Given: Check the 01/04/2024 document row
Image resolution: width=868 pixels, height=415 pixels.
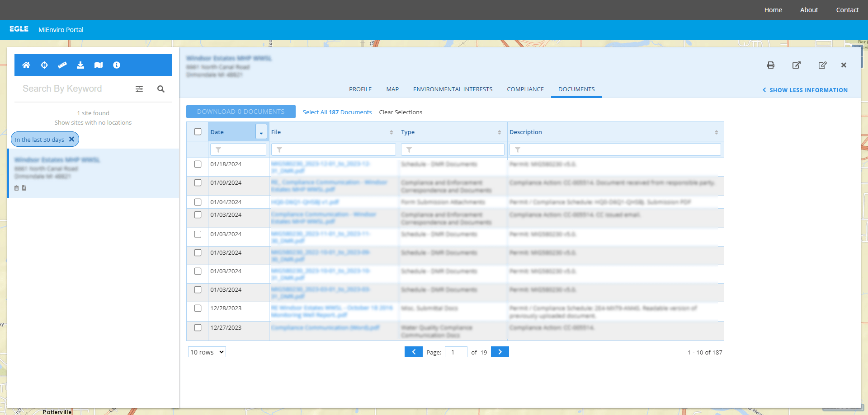Looking at the screenshot, I should [x=198, y=202].
